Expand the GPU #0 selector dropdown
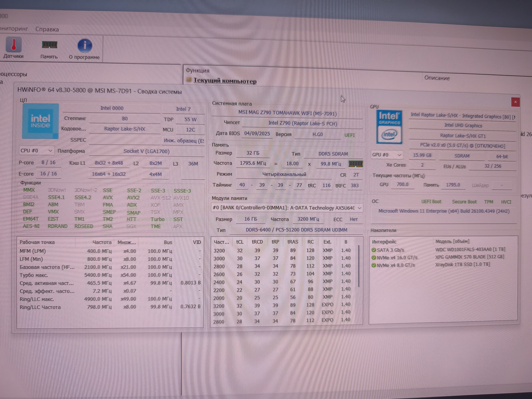The image size is (532, 399). point(399,155)
